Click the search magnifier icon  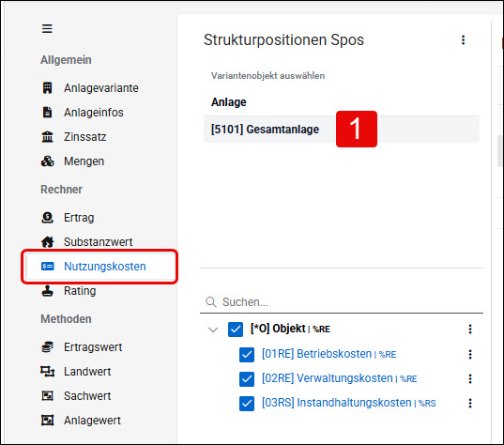[211, 302]
